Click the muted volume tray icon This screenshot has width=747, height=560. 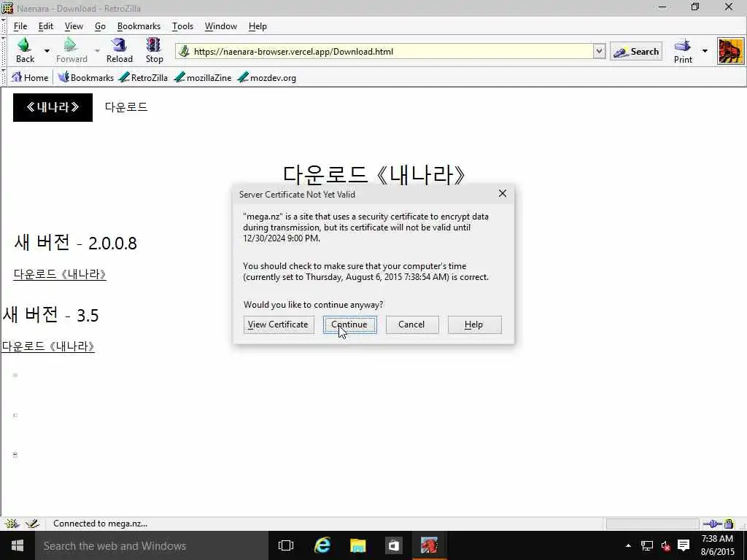click(x=665, y=545)
